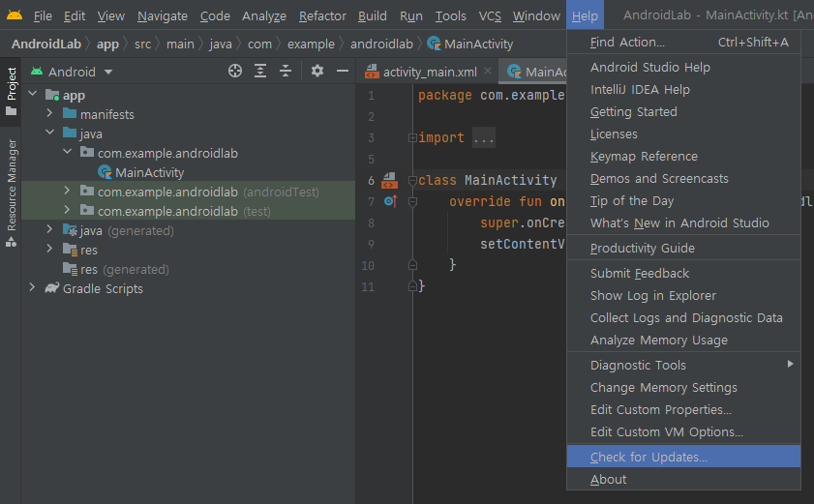Click the related XML file gutter icon on line 6

(389, 181)
